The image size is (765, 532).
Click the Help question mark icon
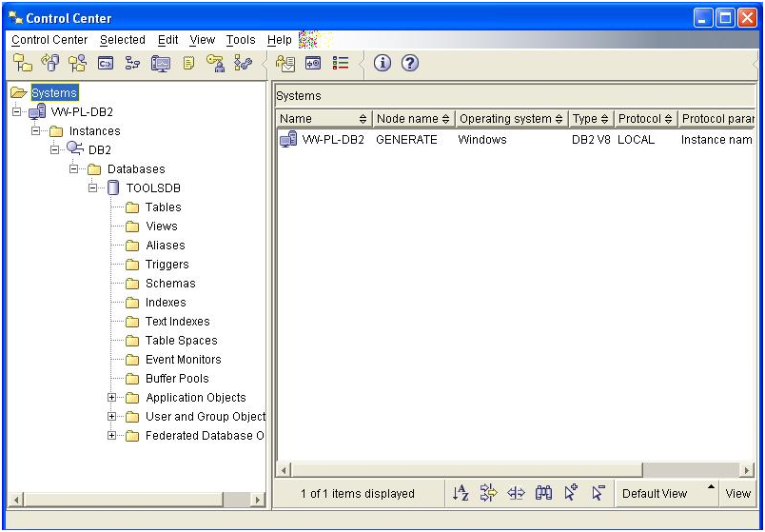(x=410, y=63)
